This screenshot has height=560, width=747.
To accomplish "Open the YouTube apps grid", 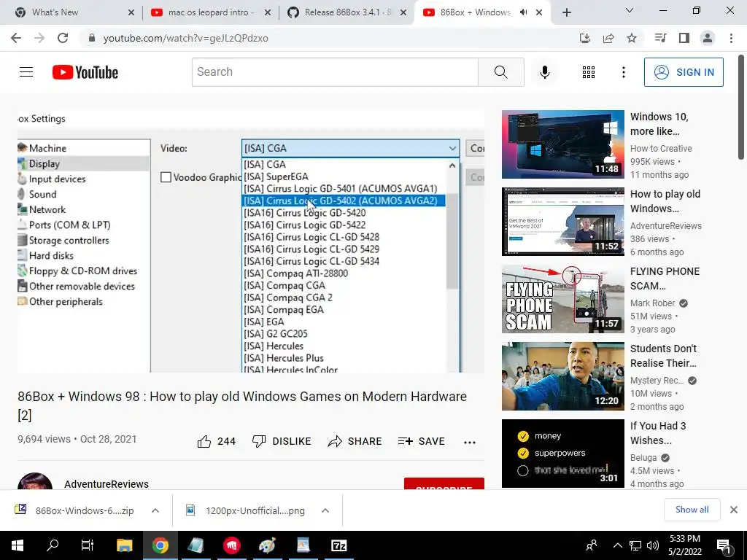I will click(589, 72).
